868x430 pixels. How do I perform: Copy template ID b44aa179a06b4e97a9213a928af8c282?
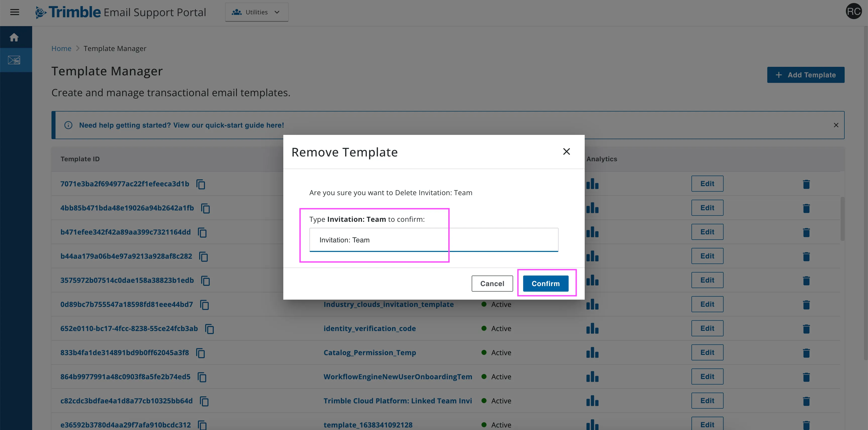[x=203, y=256]
